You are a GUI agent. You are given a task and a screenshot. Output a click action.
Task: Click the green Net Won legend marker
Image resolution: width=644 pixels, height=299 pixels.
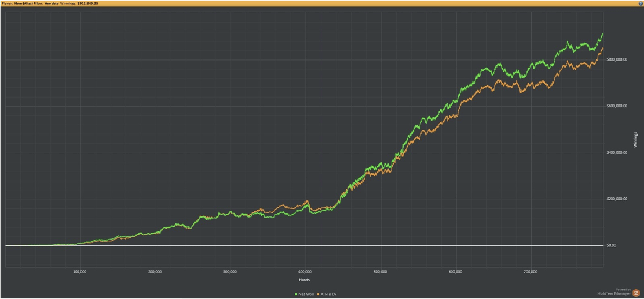pos(295,294)
